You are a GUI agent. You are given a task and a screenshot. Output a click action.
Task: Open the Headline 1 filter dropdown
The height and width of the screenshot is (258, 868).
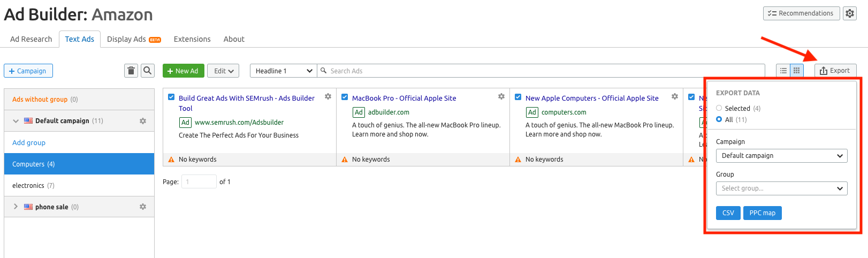284,71
